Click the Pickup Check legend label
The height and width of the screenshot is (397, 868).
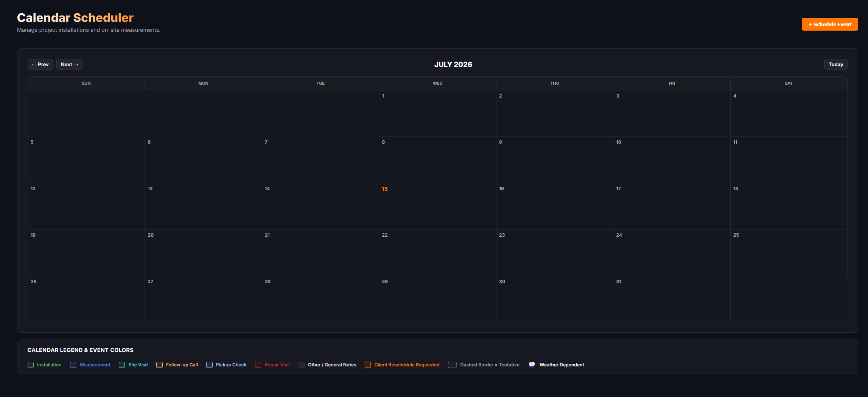coord(231,365)
